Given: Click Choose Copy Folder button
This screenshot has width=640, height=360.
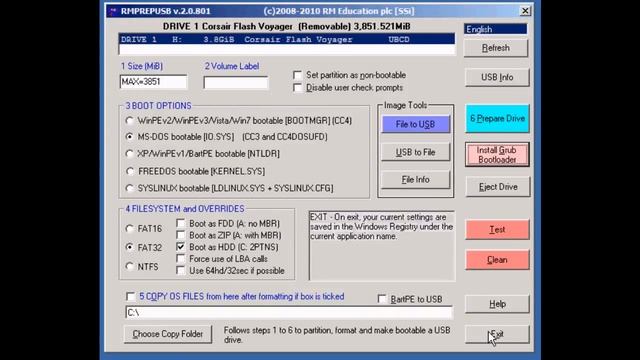Looking at the screenshot, I should coord(168,334).
